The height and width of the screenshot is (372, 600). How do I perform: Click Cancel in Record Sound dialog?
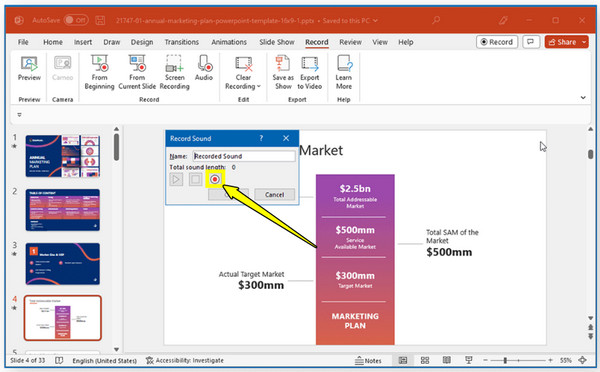[x=274, y=194]
